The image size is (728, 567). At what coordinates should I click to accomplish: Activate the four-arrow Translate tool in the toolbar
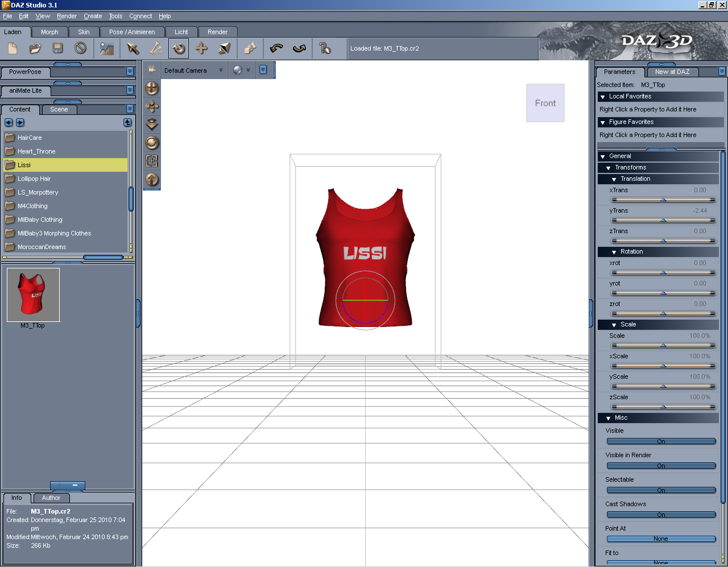pos(201,48)
